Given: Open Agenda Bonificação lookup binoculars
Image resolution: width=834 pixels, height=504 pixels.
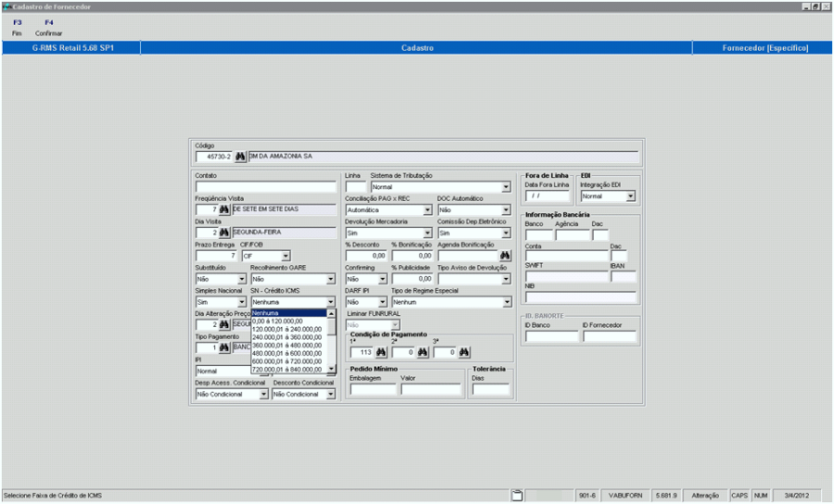Looking at the screenshot, I should coord(505,256).
